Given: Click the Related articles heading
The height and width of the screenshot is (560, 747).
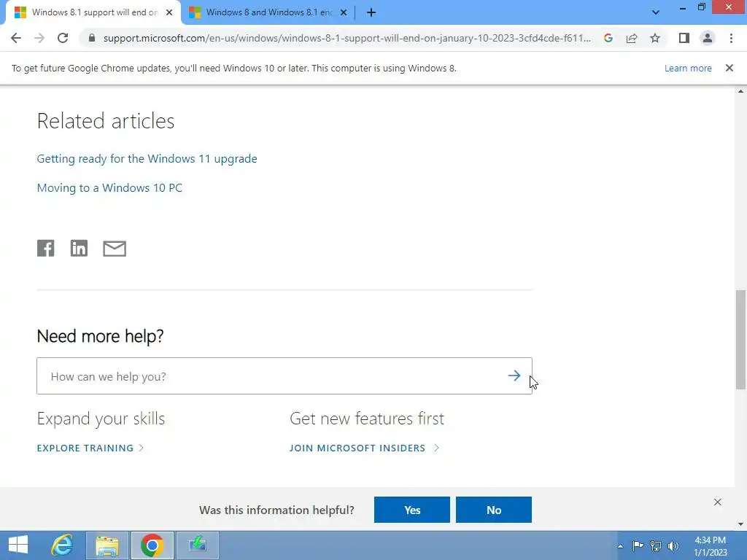Looking at the screenshot, I should [x=106, y=121].
